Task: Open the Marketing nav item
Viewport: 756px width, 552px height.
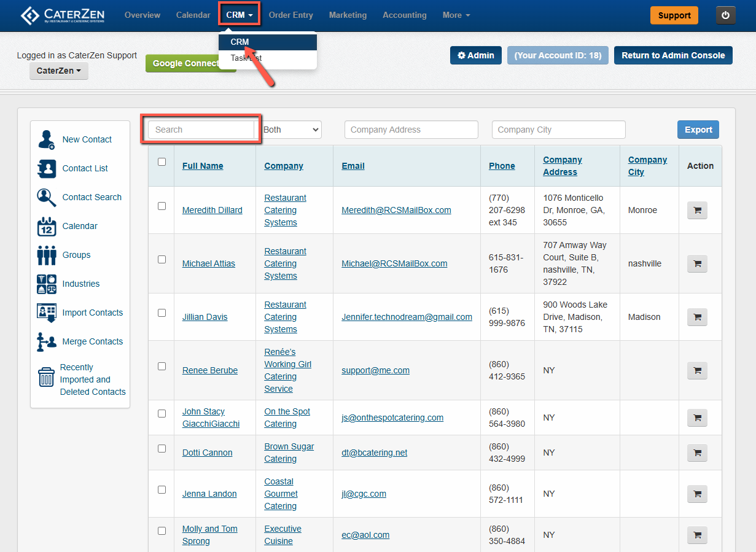Action: 348,15
